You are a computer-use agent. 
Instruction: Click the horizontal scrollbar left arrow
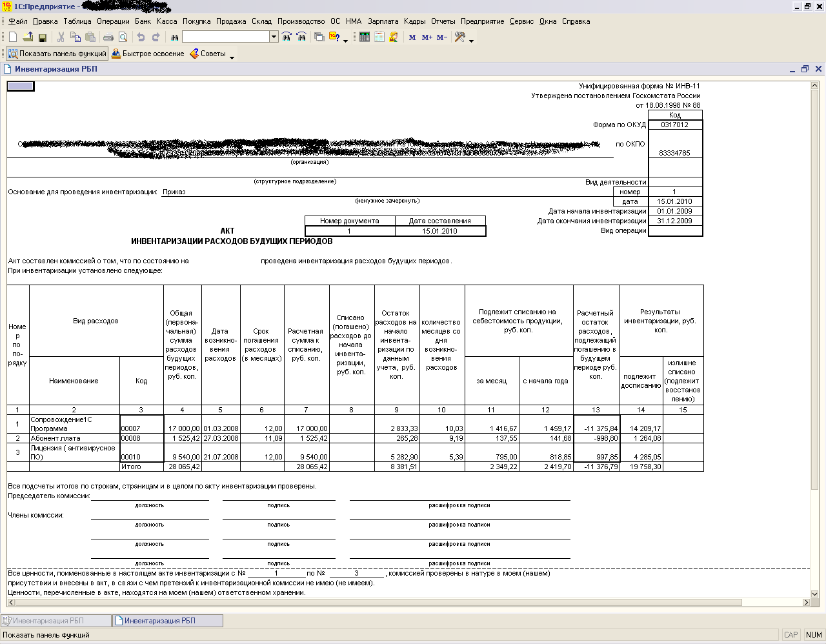point(11,602)
